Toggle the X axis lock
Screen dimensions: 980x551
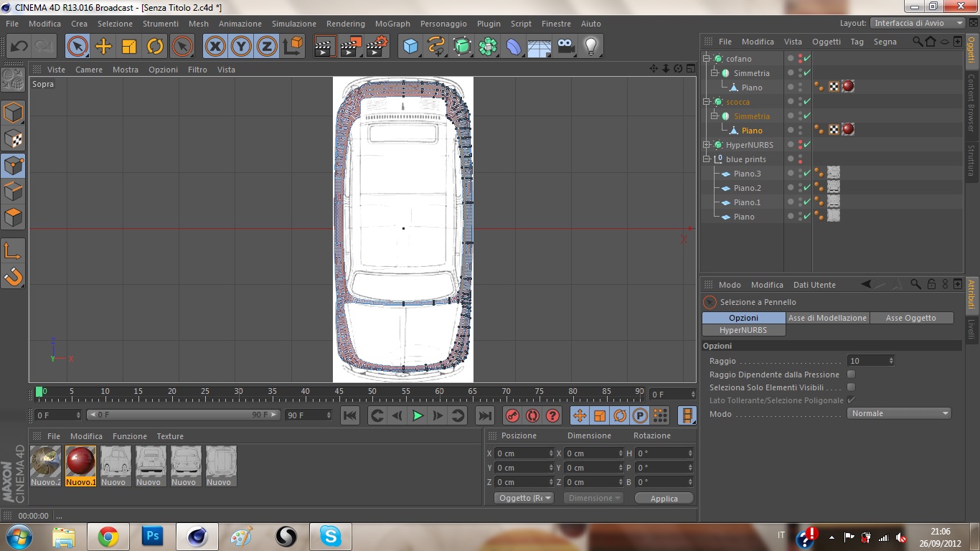click(215, 47)
